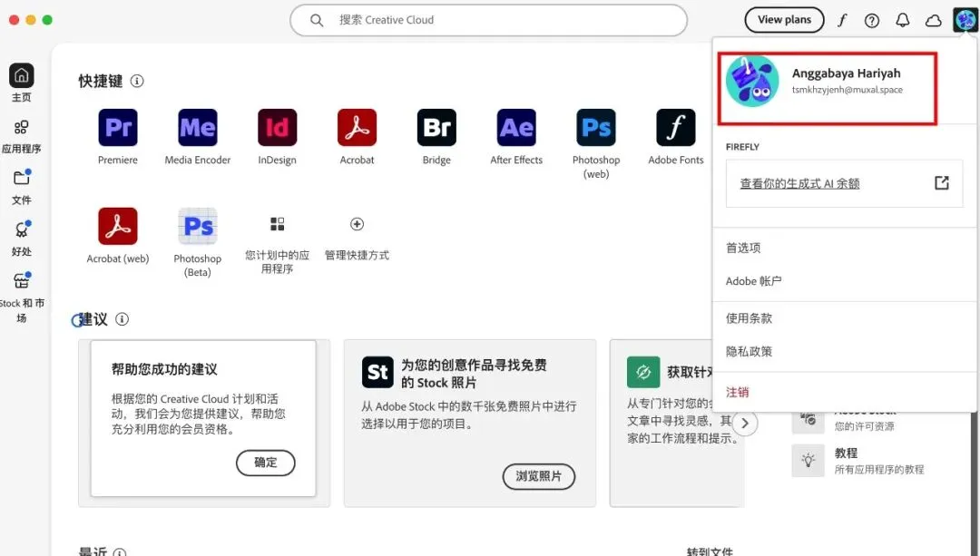Open 文件 in sidebar
The height and width of the screenshot is (556, 980).
coord(21,187)
